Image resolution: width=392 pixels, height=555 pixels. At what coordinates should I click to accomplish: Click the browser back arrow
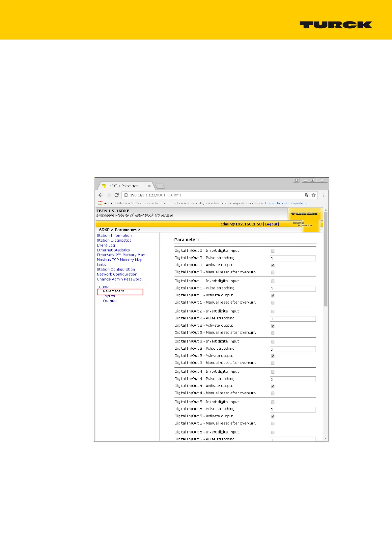(x=100, y=195)
